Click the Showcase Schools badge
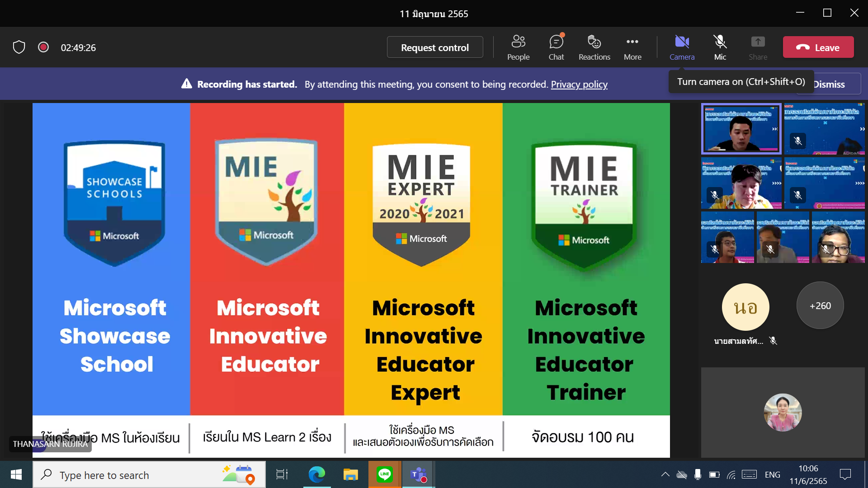This screenshot has height=488, width=868. click(114, 203)
